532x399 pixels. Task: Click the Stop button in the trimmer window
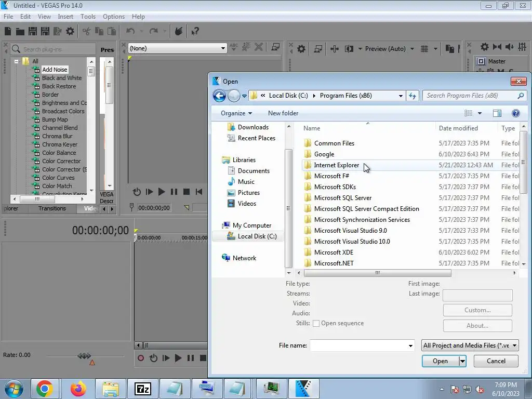(x=187, y=192)
